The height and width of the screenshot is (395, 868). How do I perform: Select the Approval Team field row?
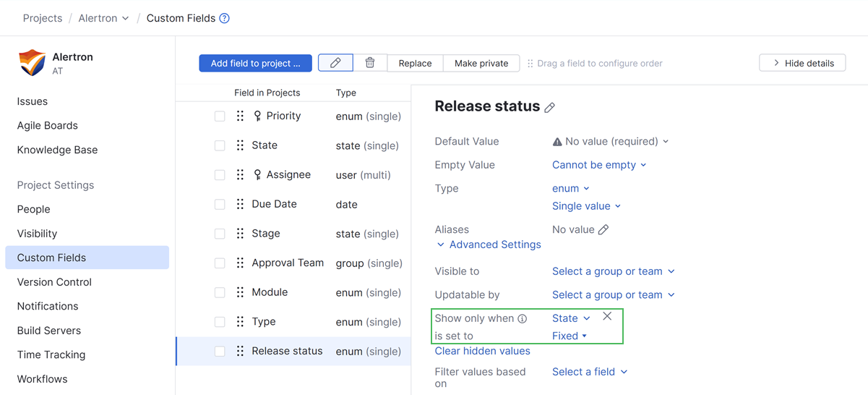[288, 263]
